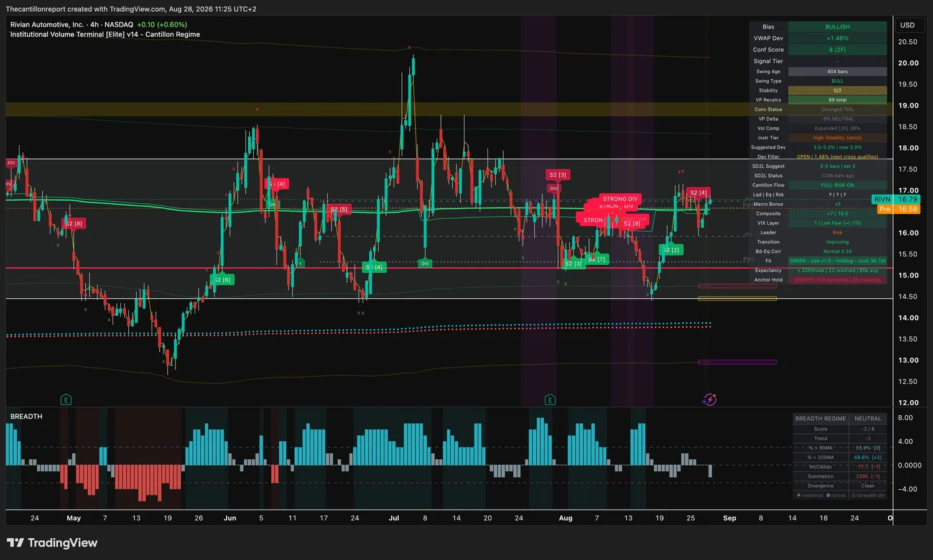
Task: Click the VIX Layer Low Fear cell
Action: [x=837, y=223]
